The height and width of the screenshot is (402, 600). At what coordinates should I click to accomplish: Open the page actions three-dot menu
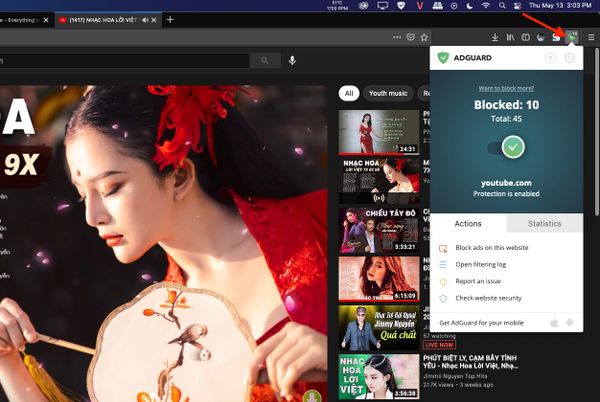click(x=396, y=37)
